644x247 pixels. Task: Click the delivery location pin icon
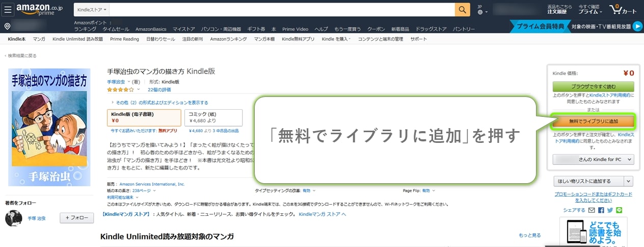pyautogui.click(x=7, y=27)
